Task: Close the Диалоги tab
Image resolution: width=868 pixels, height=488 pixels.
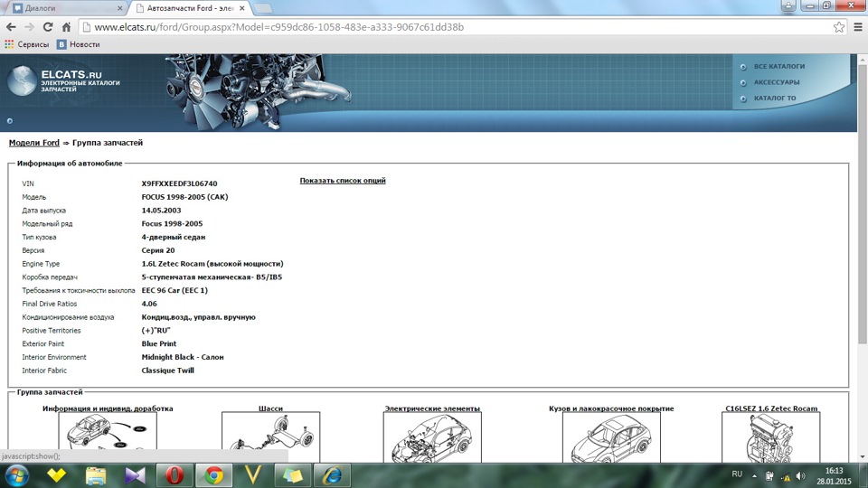Action: pos(120,8)
